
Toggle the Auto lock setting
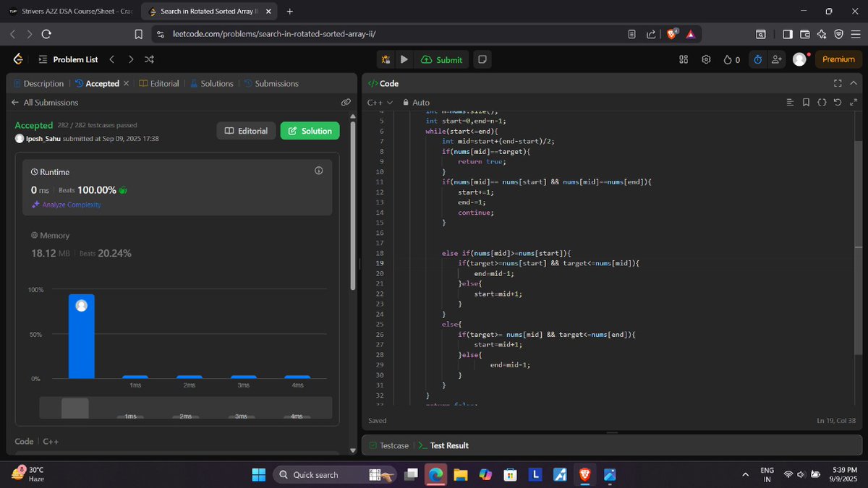coord(416,103)
